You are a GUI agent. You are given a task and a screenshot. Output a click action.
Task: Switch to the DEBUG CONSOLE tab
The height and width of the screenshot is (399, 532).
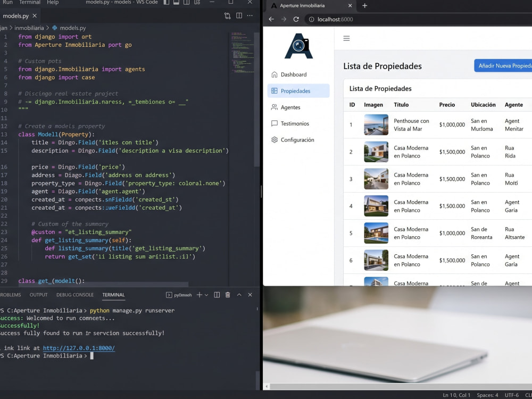(x=74, y=295)
